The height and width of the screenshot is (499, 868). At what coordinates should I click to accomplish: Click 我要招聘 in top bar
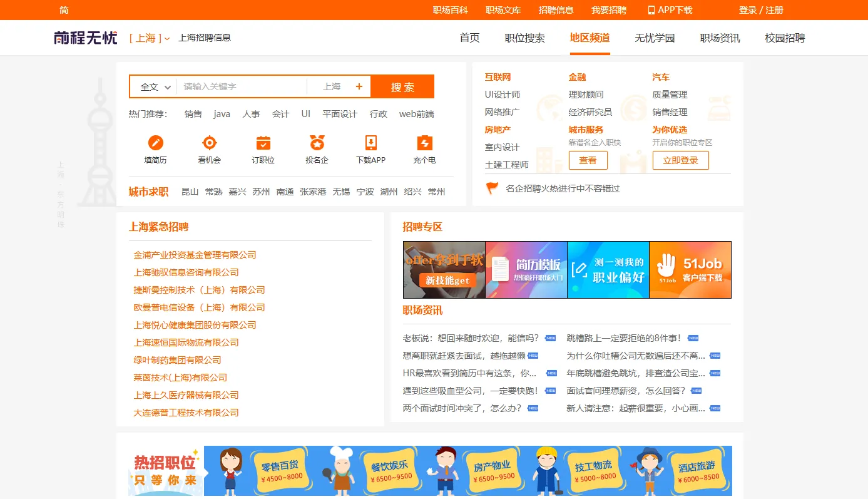[609, 10]
